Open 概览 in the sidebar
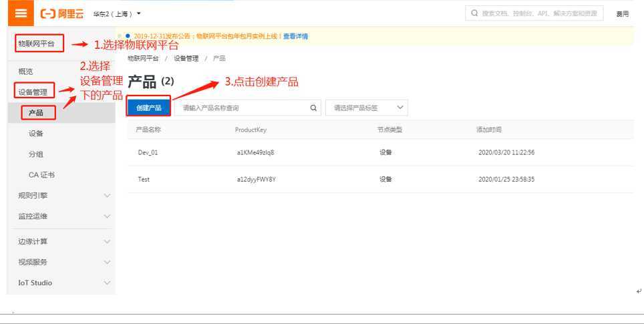The image size is (644, 324). pos(25,71)
